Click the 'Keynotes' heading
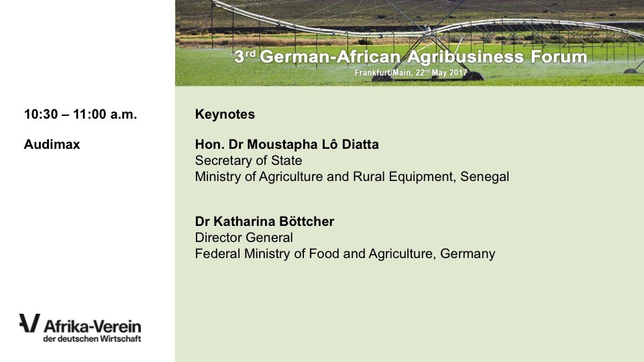This screenshot has height=362, width=644. pyautogui.click(x=225, y=114)
